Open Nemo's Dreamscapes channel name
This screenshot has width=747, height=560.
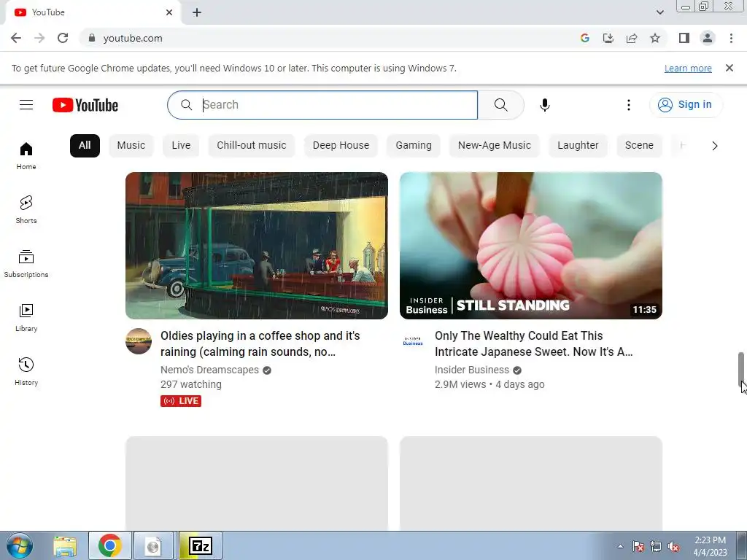coord(209,370)
